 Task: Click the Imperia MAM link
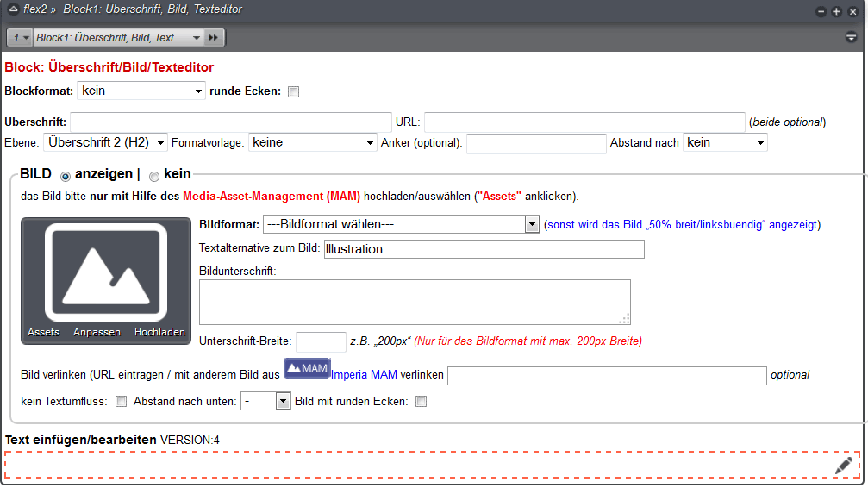click(364, 375)
